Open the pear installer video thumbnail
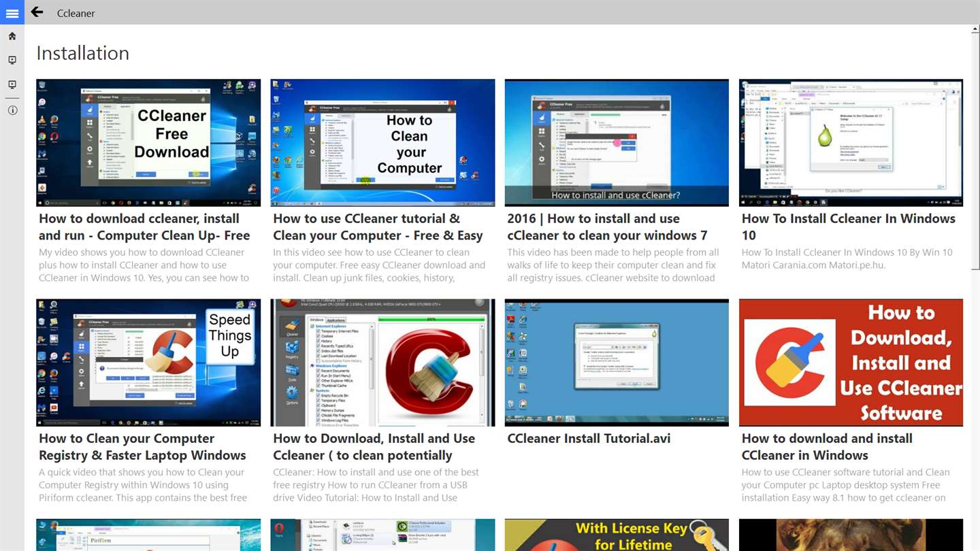 click(x=851, y=143)
